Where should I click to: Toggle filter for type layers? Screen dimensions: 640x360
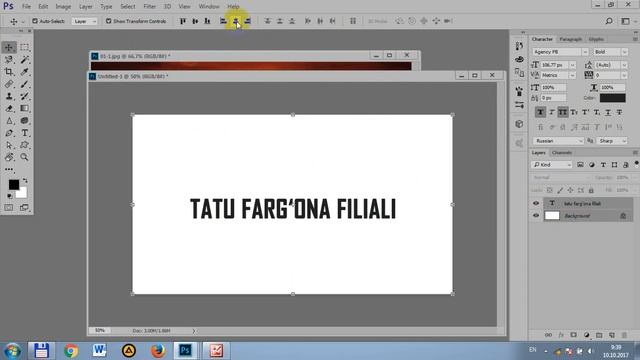(603, 164)
